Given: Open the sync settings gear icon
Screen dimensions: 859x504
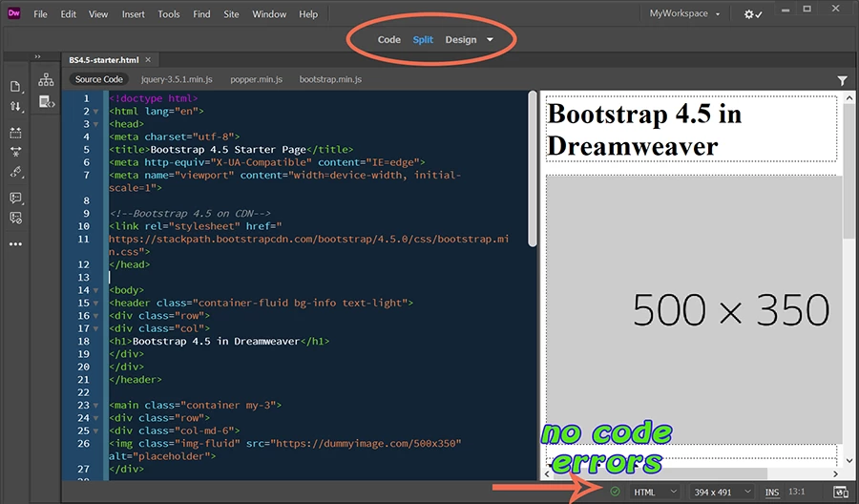Looking at the screenshot, I should click(x=753, y=14).
